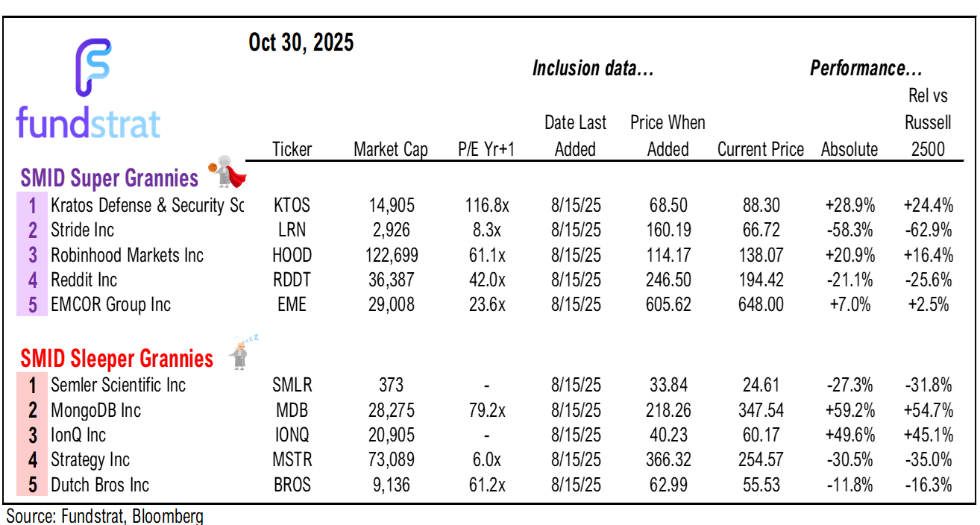The width and height of the screenshot is (980, 525).
Task: Select the MongoDB Inc company name
Action: tap(95, 410)
